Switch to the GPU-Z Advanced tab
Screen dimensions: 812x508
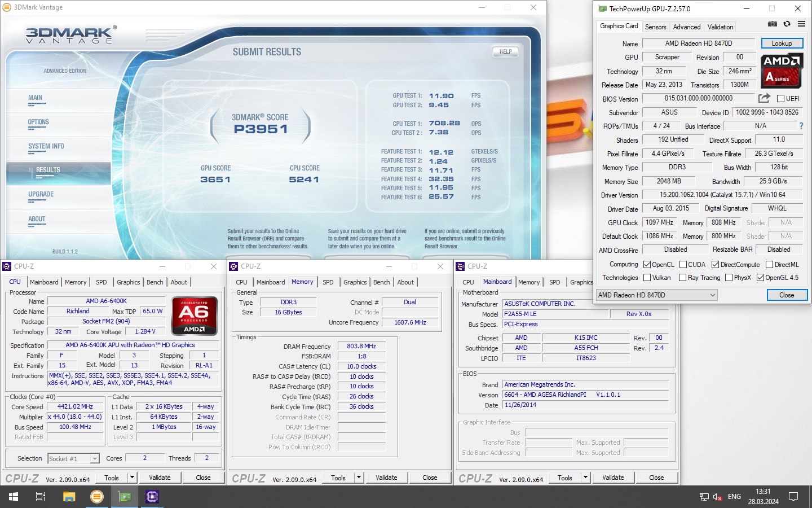coord(687,27)
